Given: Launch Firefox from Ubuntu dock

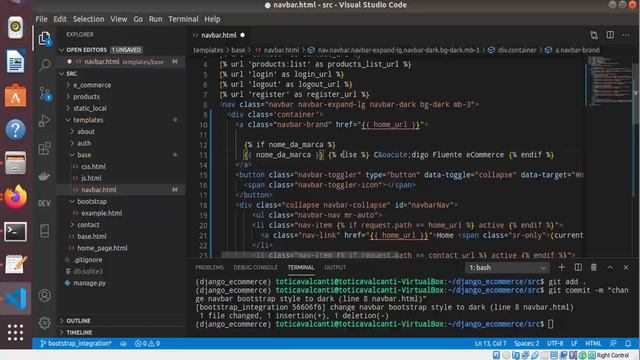Looking at the screenshot, I should pos(16,197).
